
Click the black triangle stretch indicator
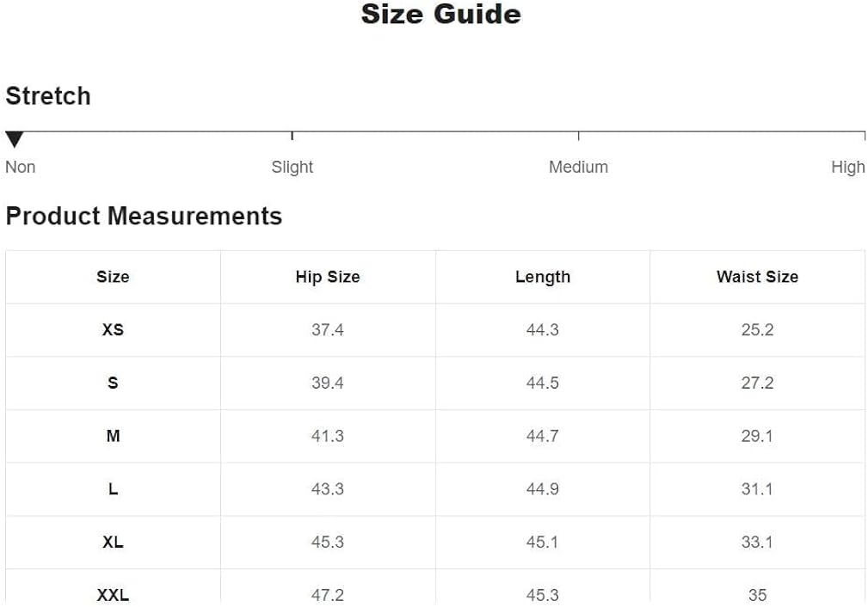pyautogui.click(x=15, y=139)
